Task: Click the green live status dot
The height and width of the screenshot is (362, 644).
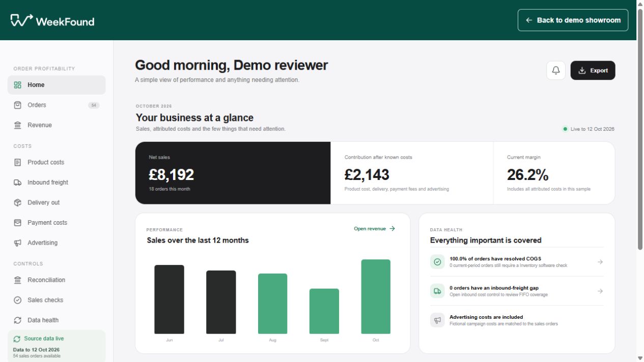Action: point(565,129)
